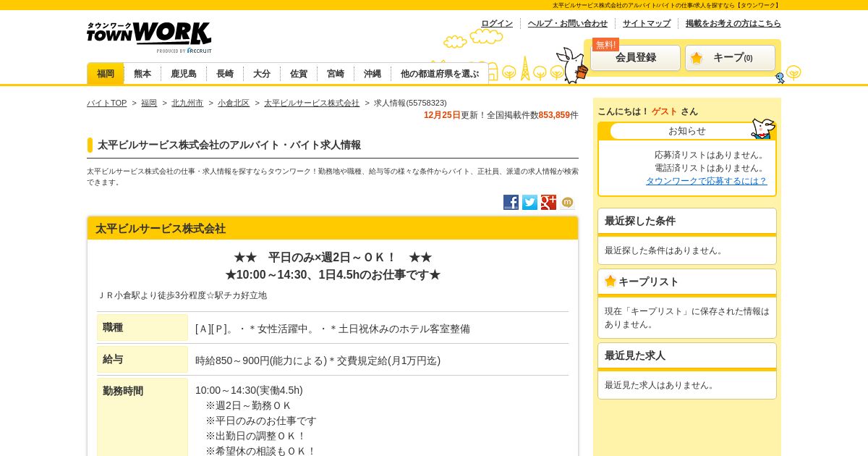The height and width of the screenshot is (456, 868).
Task: Click the 平日のみ×週2日～ＯＫ headline
Action: click(333, 257)
